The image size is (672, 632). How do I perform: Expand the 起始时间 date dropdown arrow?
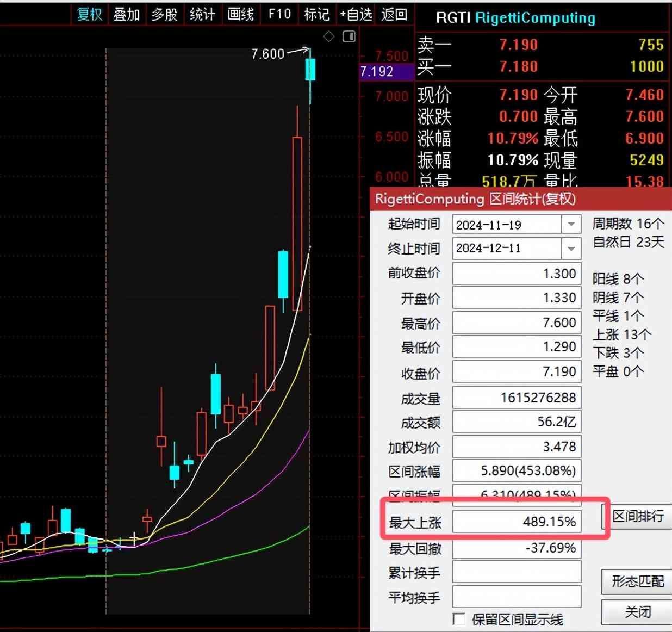pos(571,224)
